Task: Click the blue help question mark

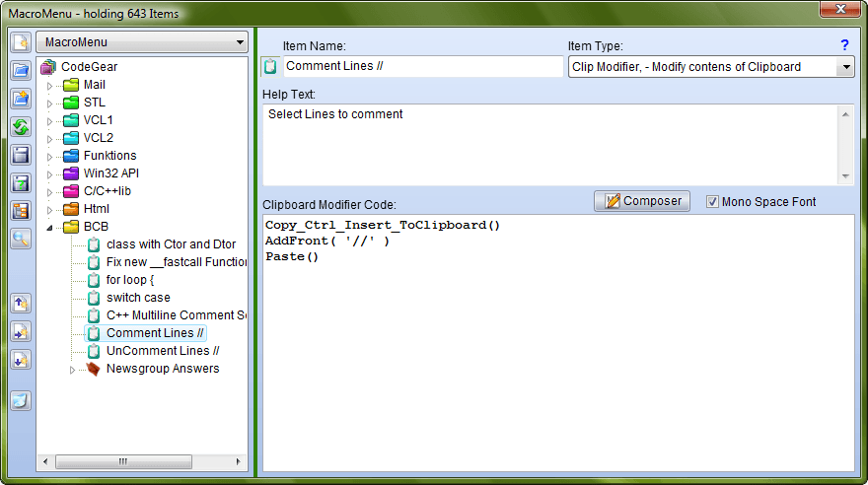Action: 844,45
